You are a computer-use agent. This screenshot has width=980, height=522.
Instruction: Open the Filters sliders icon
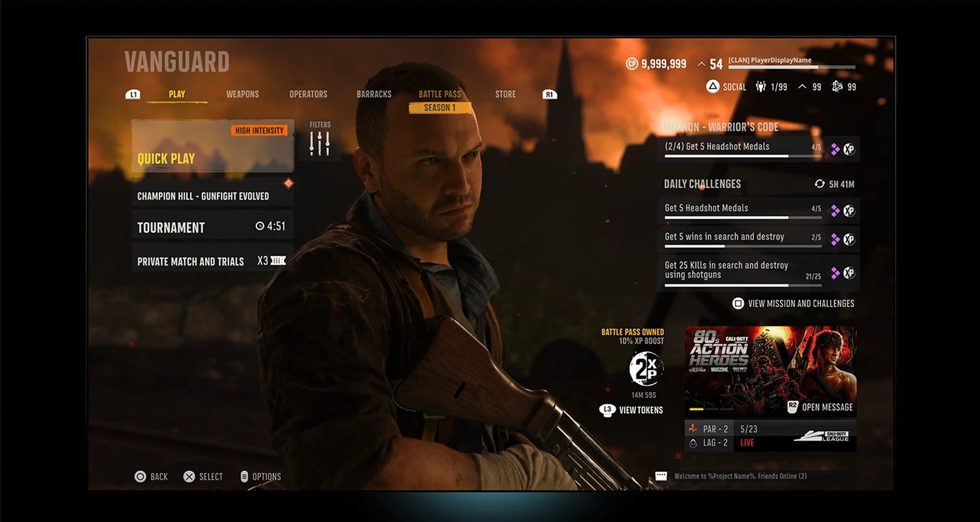[x=320, y=143]
